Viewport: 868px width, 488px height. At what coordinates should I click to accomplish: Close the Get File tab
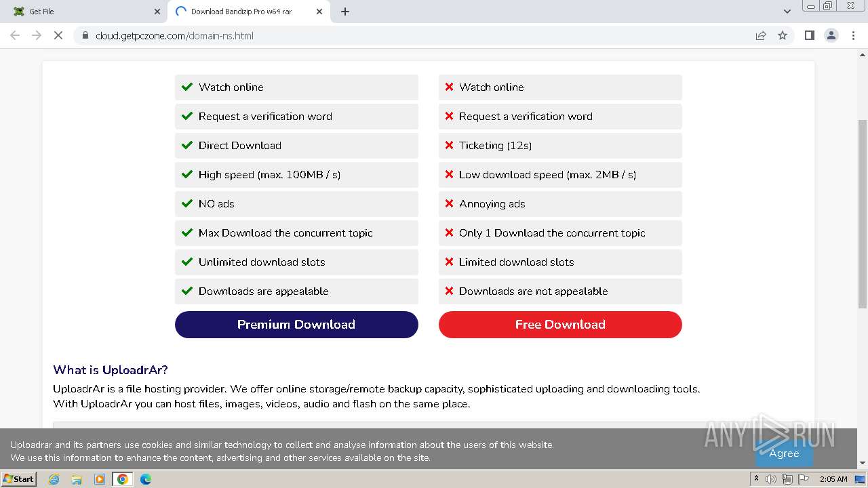[157, 12]
